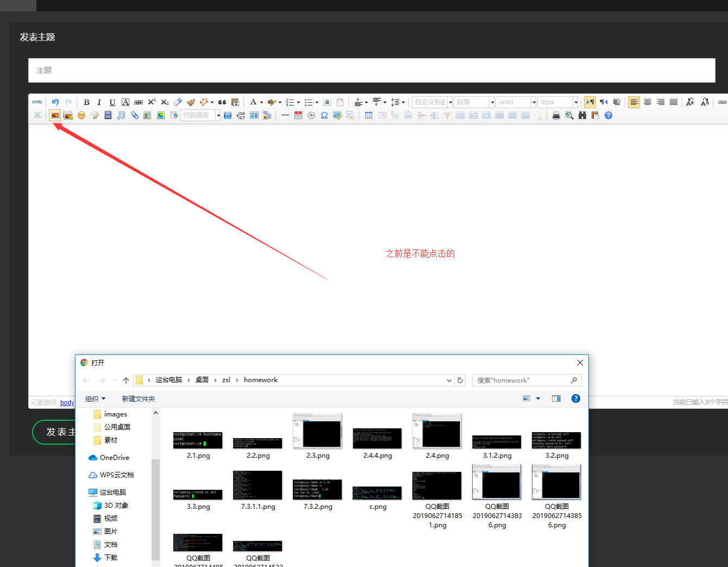The image size is (728, 567).
Task: Insert music using the note icon
Action: tap(121, 115)
